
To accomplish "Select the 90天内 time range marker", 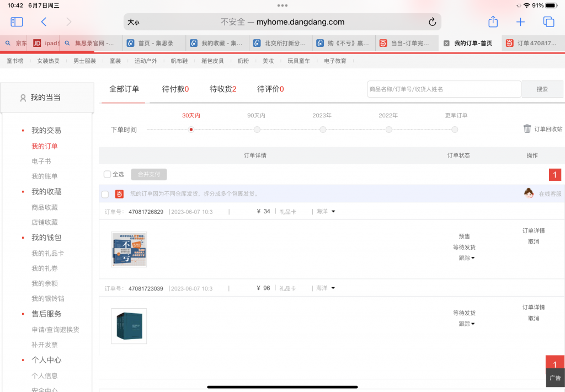I will [x=257, y=130].
